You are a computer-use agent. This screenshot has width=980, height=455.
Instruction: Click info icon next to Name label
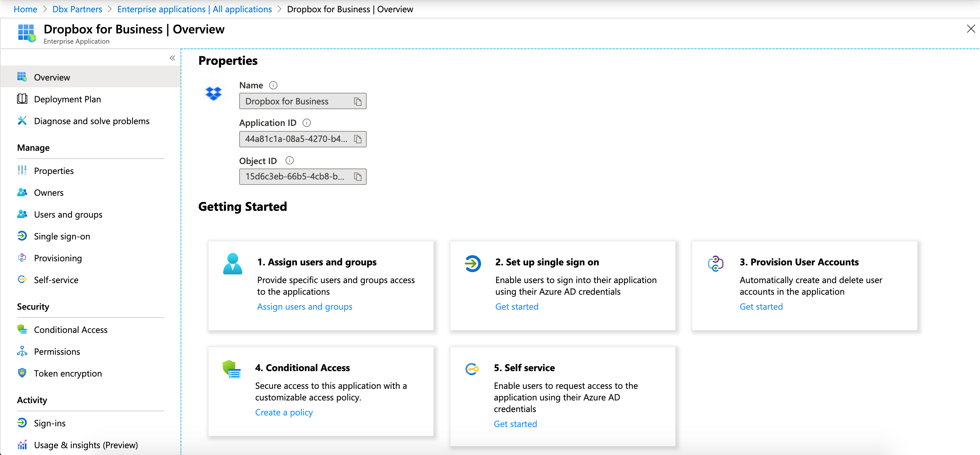[x=273, y=85]
